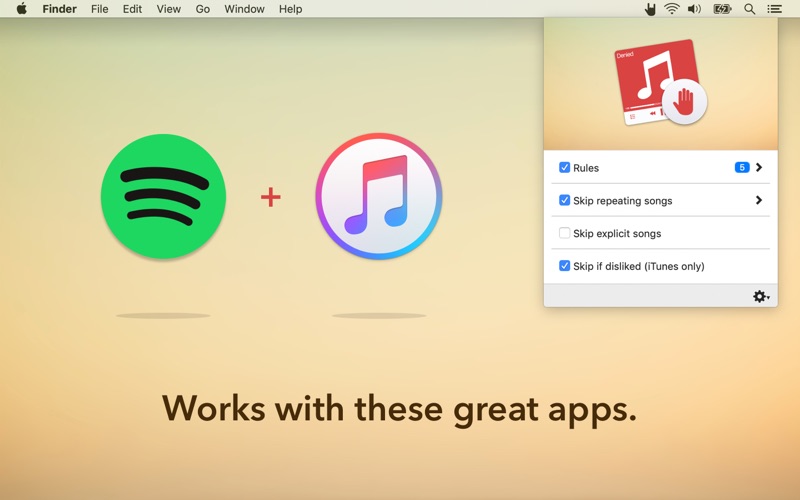This screenshot has height=500, width=800.
Task: Click the Denied hand icon in menu bar
Action: 649,9
